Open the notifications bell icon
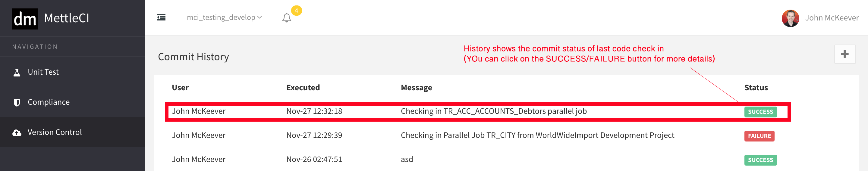The height and width of the screenshot is (171, 868). coord(286,17)
